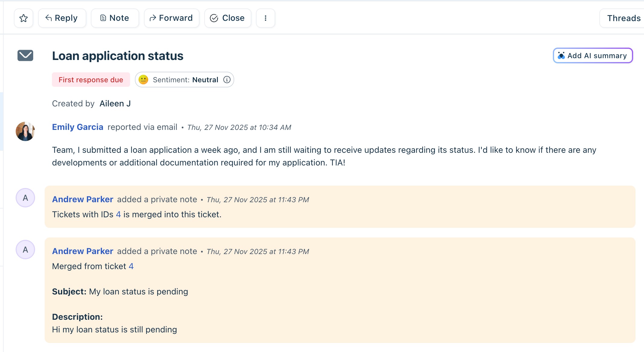Click the 'First response due' badge
The width and height of the screenshot is (644, 352).
pyautogui.click(x=91, y=80)
